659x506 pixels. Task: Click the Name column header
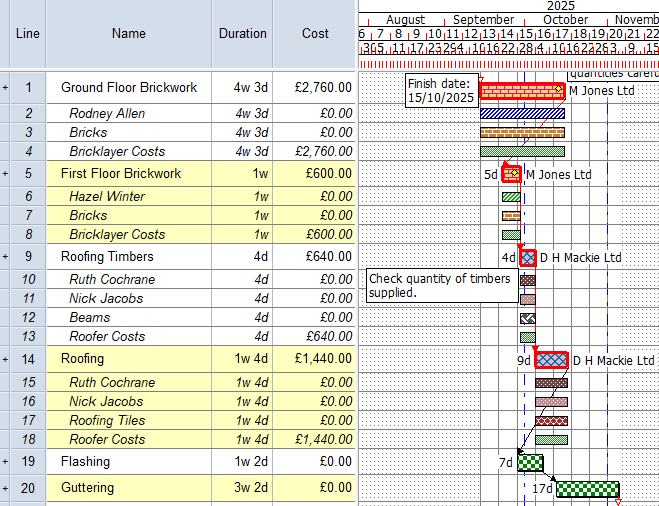coord(128,34)
